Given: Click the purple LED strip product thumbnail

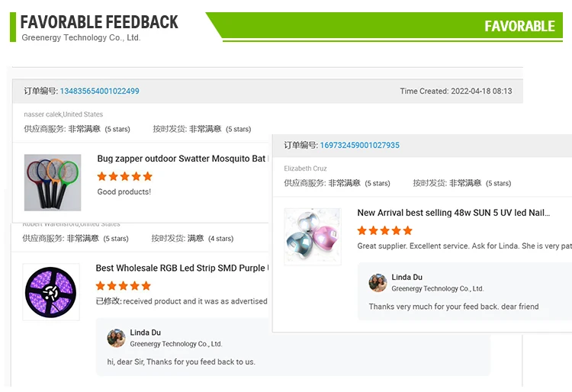Looking at the screenshot, I should (x=50, y=291).
